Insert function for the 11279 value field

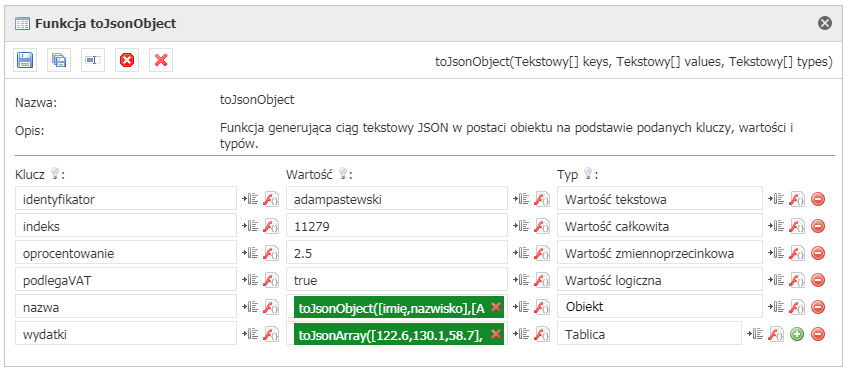(x=541, y=227)
